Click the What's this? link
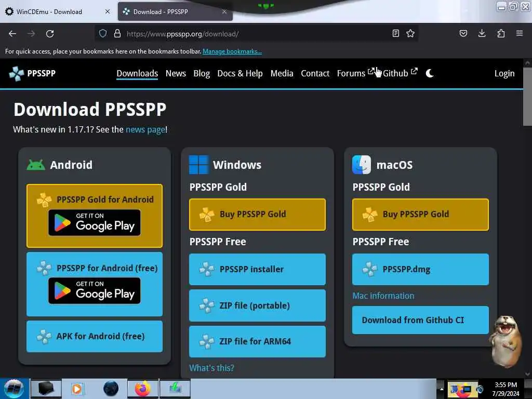 coord(212,368)
